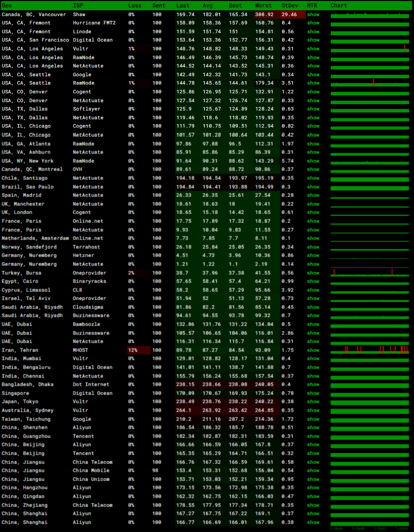
Task: Open the Iran, Tehran latency chart
Action: [x=369, y=350]
